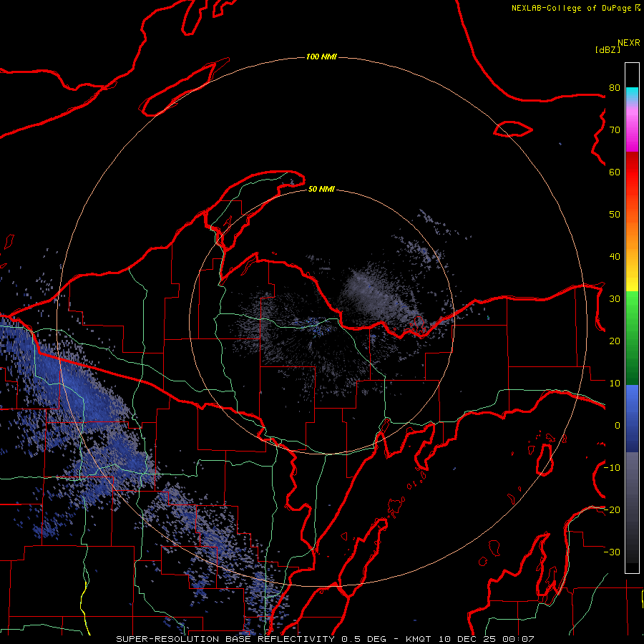Viewport: 644px width, 644px height.
Task: Click the 100 NMI range ring label
Action: [321, 57]
